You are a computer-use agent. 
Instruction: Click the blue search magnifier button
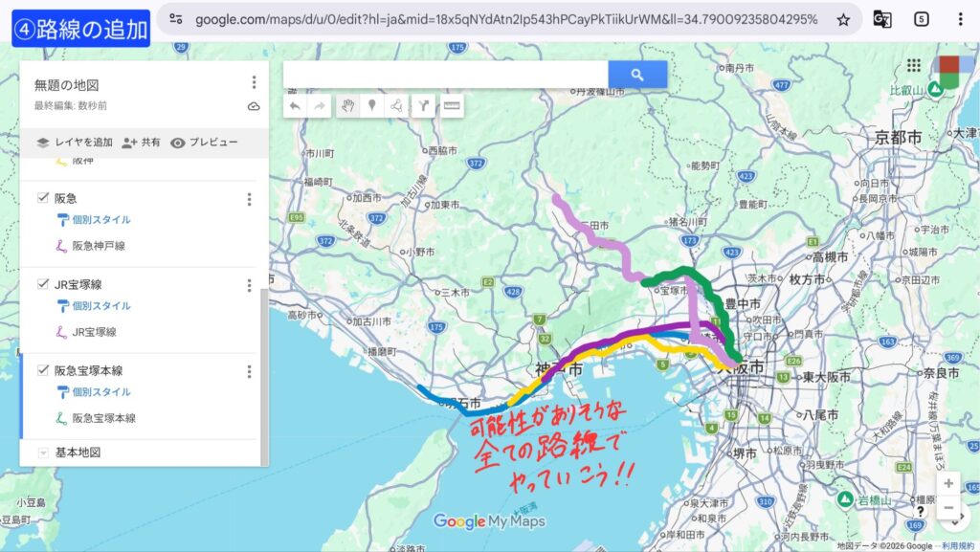click(x=637, y=75)
